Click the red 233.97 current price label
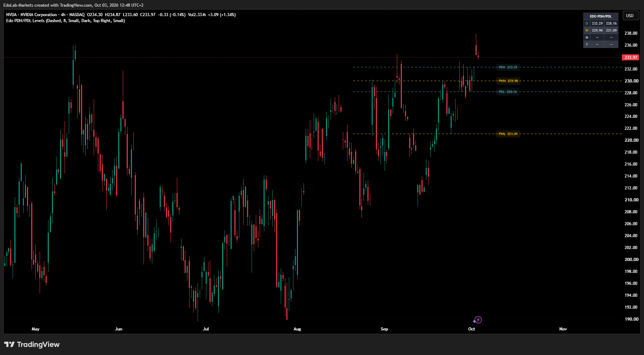 pyautogui.click(x=631, y=57)
